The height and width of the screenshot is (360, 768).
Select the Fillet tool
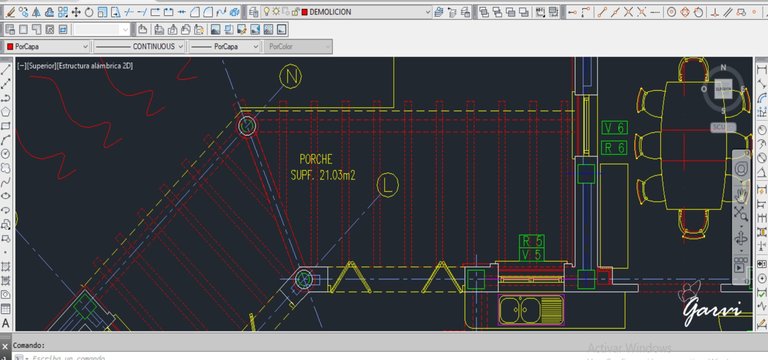point(208,12)
